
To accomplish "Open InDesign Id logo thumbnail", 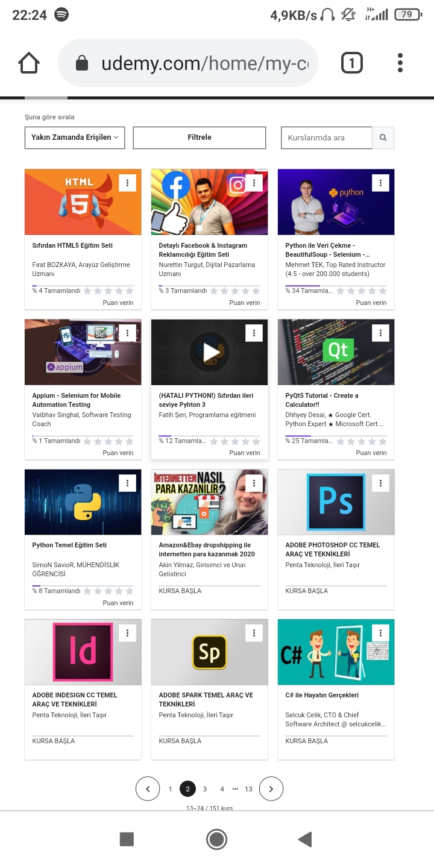I will click(x=83, y=652).
